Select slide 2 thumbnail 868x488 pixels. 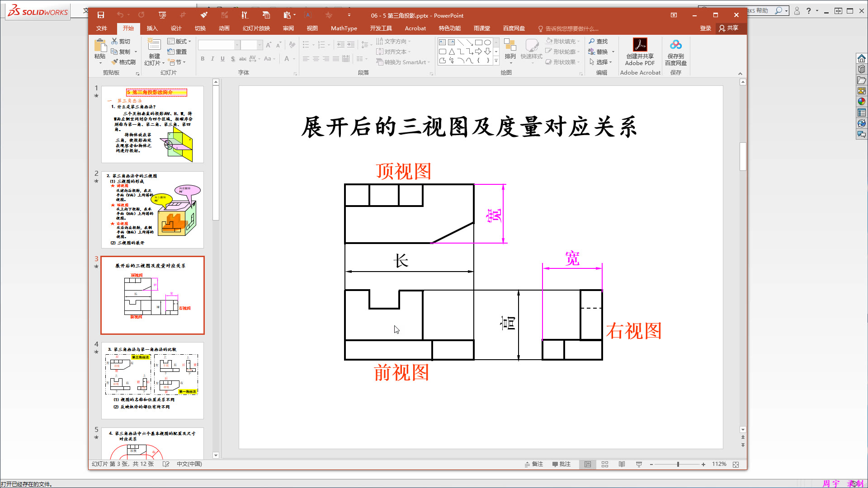tap(152, 210)
